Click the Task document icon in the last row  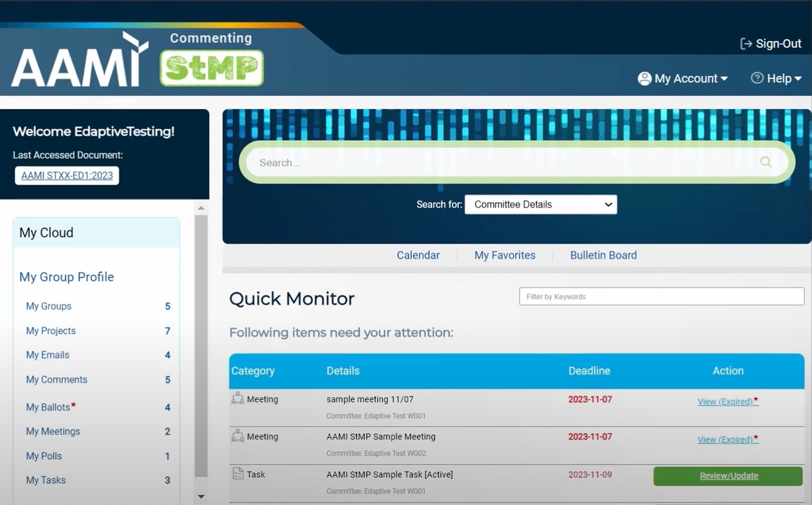[237, 474]
